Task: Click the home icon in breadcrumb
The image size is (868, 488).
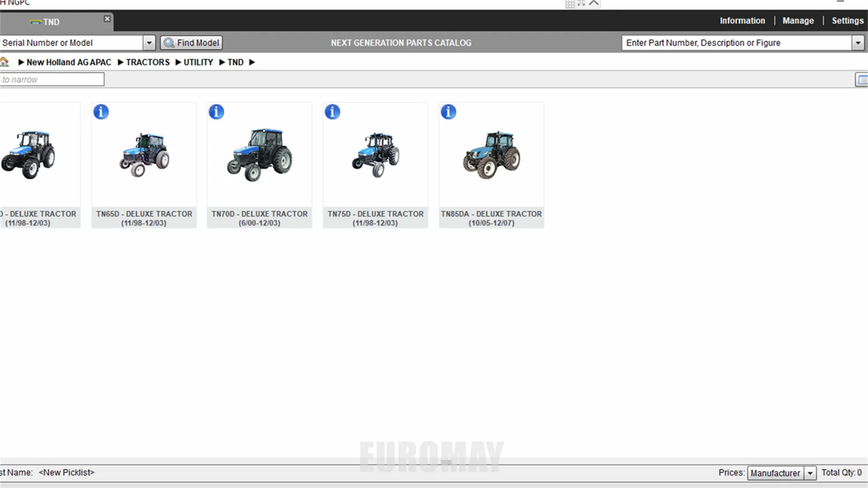Action: click(x=5, y=62)
